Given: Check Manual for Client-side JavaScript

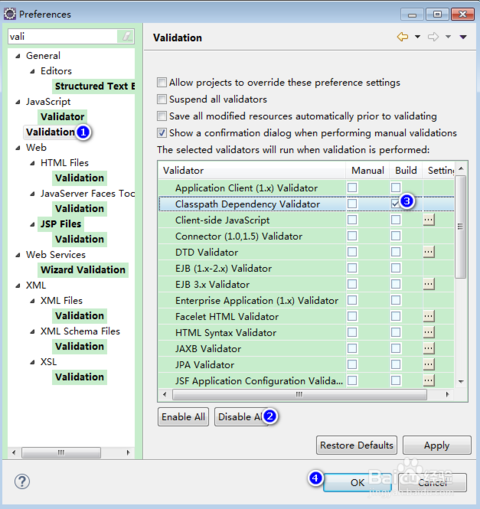Looking at the screenshot, I should click(x=352, y=220).
